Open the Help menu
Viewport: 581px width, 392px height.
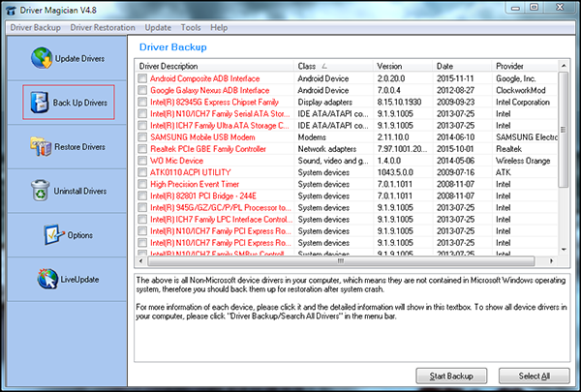[x=219, y=27]
